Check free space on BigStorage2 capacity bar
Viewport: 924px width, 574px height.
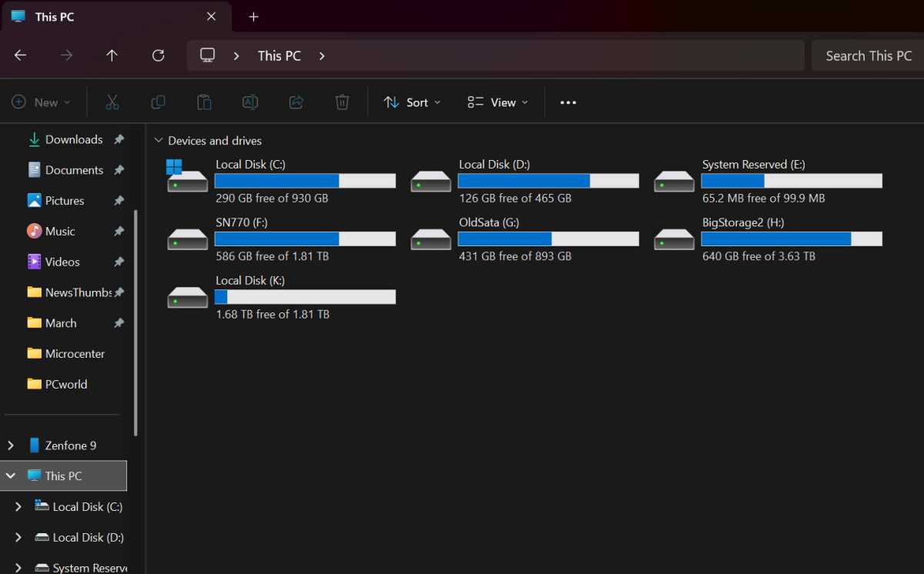pyautogui.click(x=791, y=239)
